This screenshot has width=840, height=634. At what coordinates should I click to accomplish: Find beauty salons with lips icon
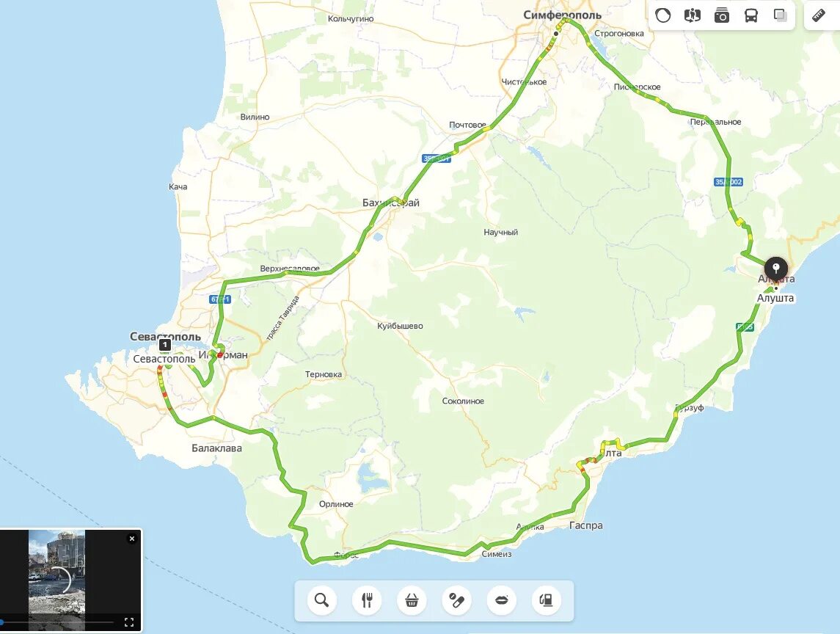click(501, 600)
